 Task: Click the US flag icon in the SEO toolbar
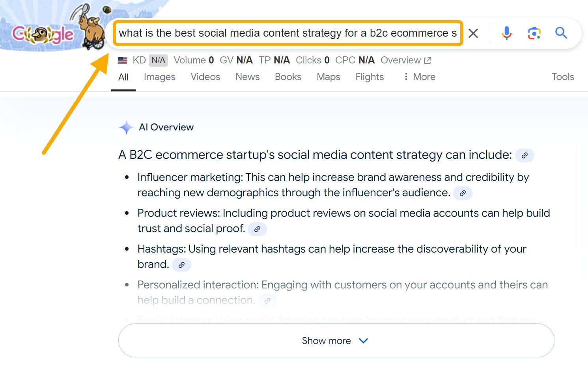pos(122,60)
